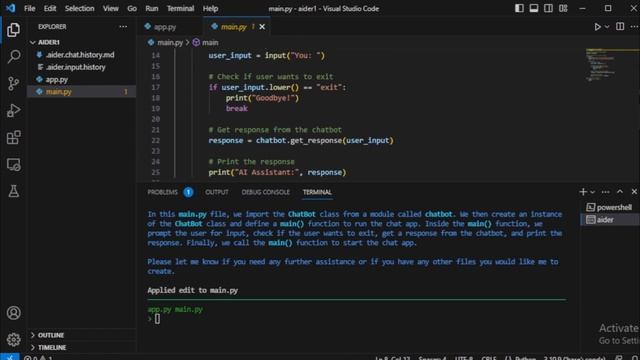Click the Run Python File play button
640x360 pixels.
[x=597, y=27]
